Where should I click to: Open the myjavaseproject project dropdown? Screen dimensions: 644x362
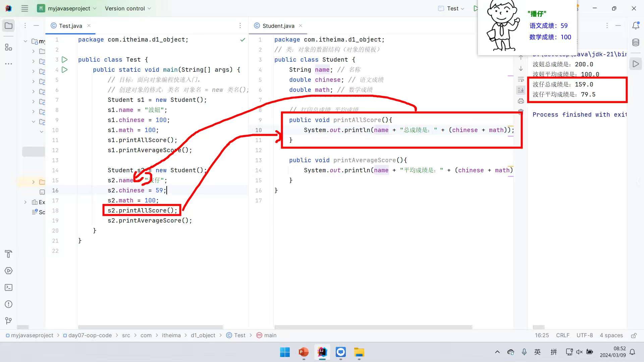(69, 8)
